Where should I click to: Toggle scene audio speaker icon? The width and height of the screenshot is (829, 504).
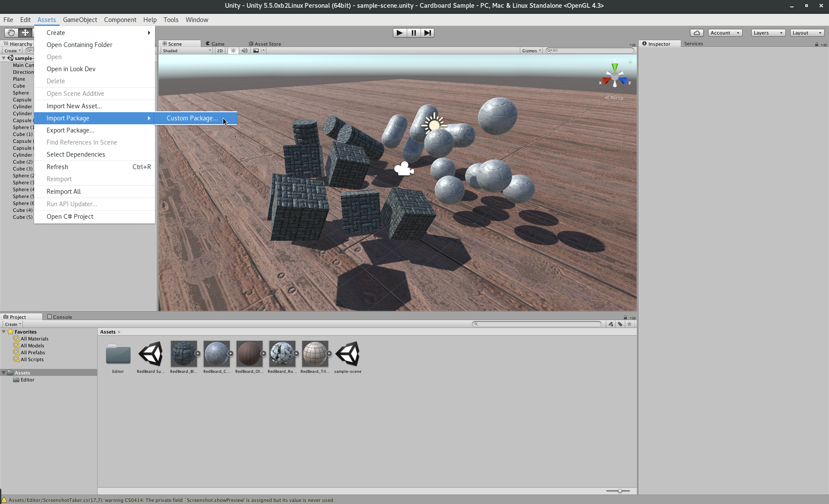tap(244, 50)
